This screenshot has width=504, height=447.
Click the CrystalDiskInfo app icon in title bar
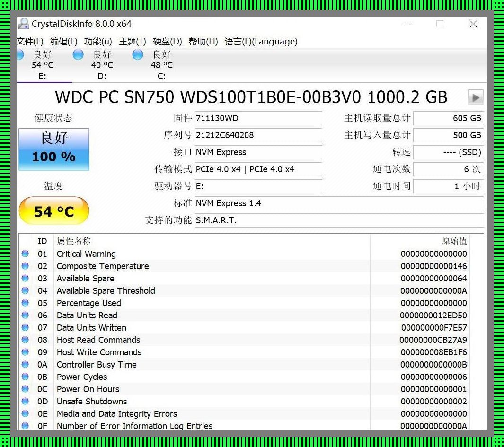pyautogui.click(x=24, y=24)
